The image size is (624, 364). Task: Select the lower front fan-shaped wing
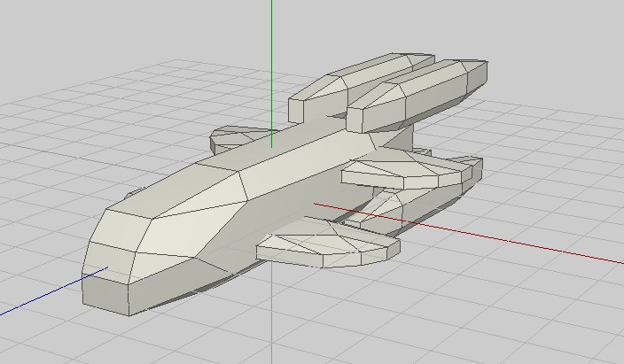click(x=328, y=244)
